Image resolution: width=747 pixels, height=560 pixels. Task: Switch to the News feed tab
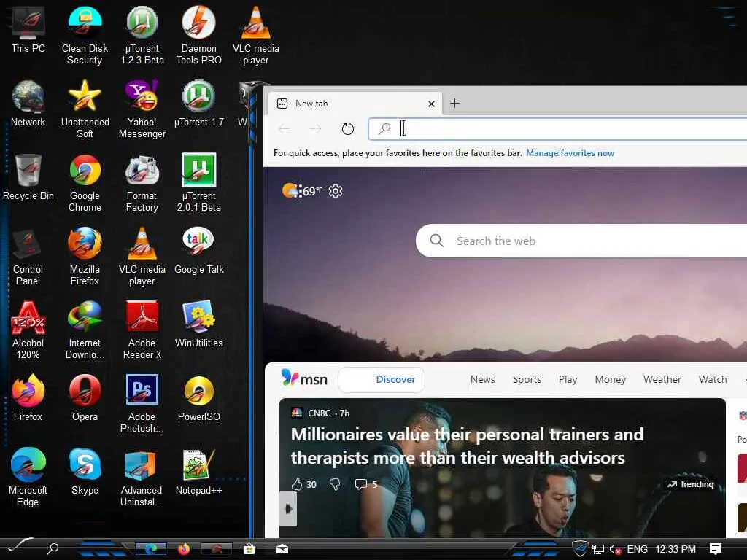(x=483, y=379)
